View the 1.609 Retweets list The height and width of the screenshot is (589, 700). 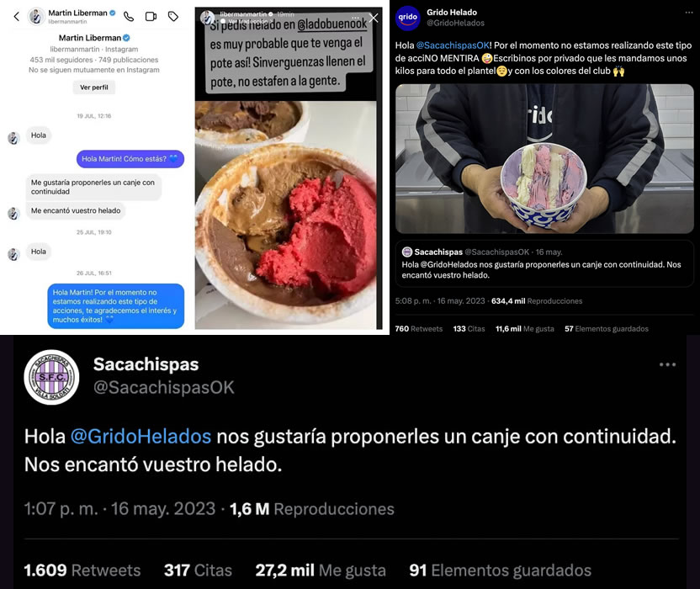(x=82, y=570)
